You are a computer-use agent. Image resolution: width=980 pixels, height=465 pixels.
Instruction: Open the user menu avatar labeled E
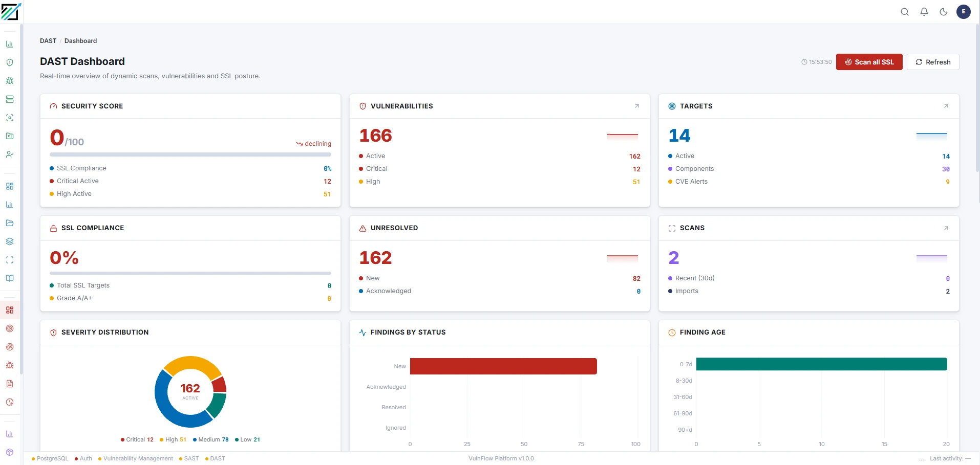(964, 12)
